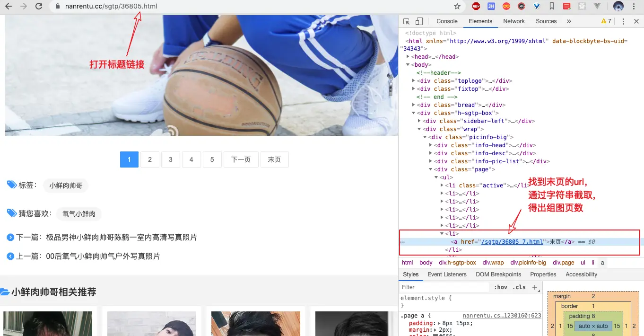Collapse the body element node

[408, 65]
